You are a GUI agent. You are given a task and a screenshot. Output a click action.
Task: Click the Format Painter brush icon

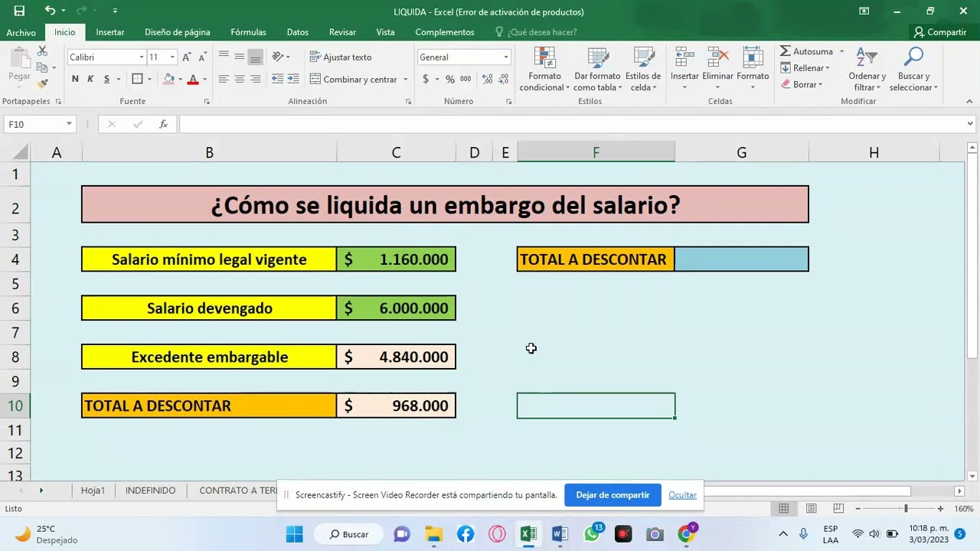(42, 83)
